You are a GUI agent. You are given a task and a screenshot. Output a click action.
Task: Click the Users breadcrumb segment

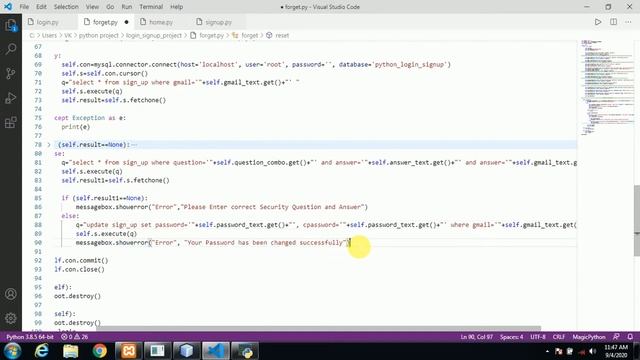pyautogui.click(x=49, y=36)
